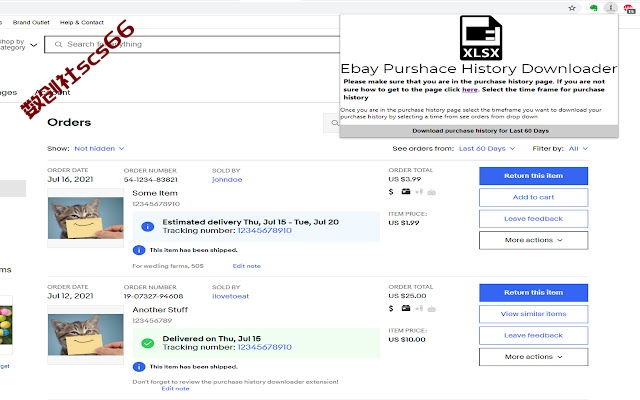
Task: Click the dollar payment icon for order 19-07327-94608
Action: click(391, 309)
